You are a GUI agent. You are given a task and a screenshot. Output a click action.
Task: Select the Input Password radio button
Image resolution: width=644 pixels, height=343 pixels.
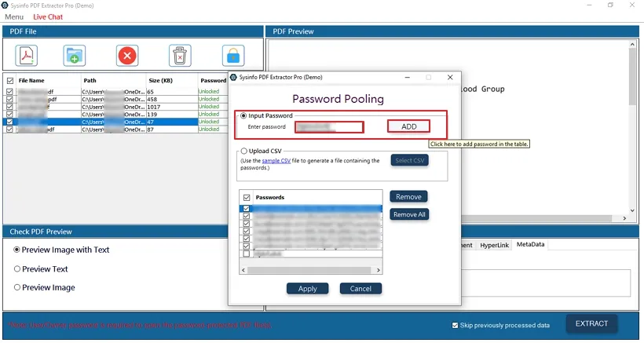click(x=243, y=115)
